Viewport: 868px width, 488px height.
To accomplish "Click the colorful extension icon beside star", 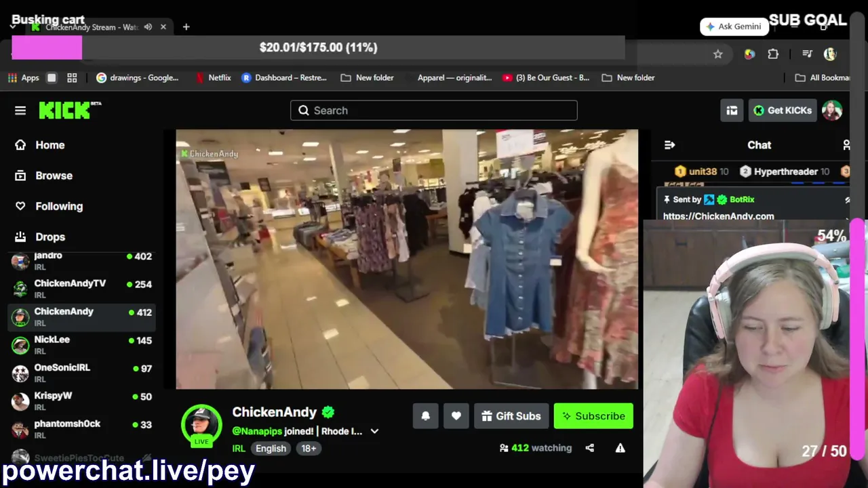I will click(749, 54).
